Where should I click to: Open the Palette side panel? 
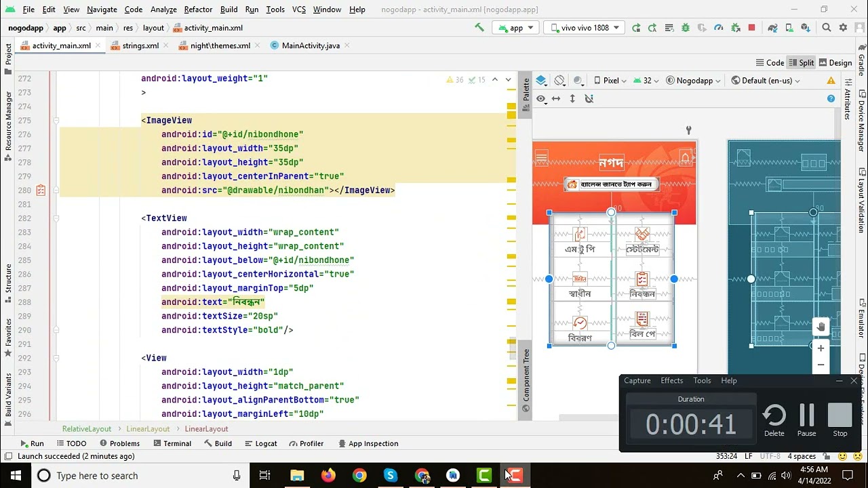pyautogui.click(x=526, y=94)
